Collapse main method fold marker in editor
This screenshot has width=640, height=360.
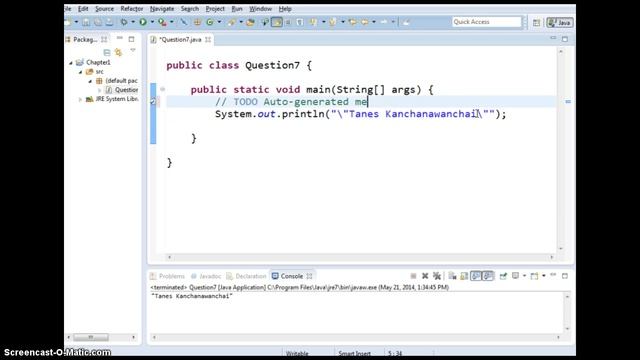pos(162,89)
